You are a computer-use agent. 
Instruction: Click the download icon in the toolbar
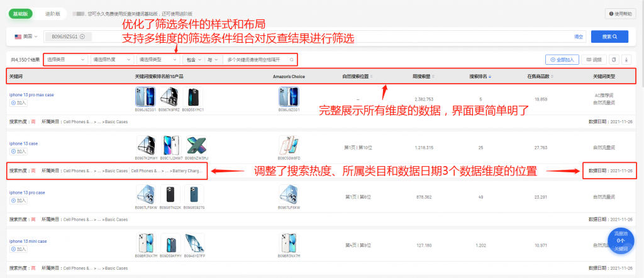[x=626, y=60]
